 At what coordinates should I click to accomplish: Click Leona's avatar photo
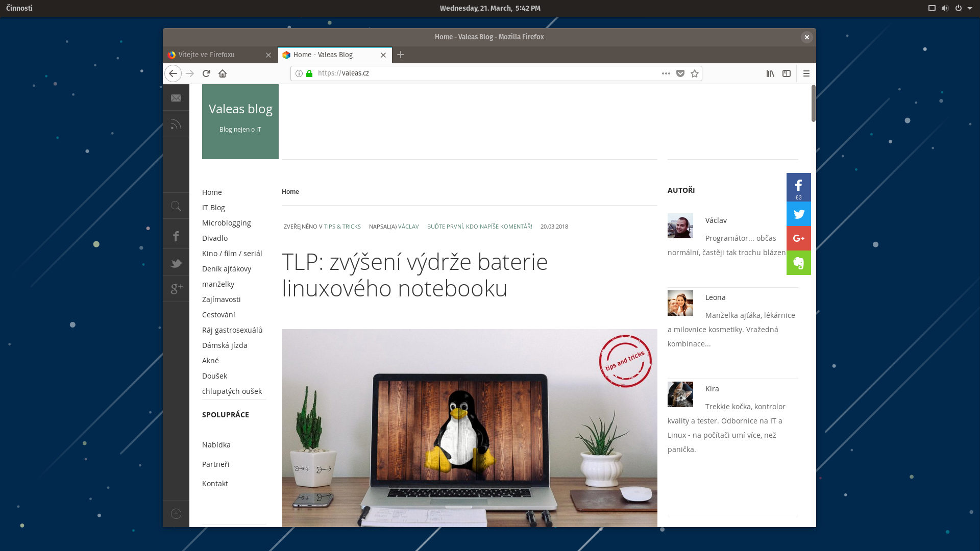680,303
